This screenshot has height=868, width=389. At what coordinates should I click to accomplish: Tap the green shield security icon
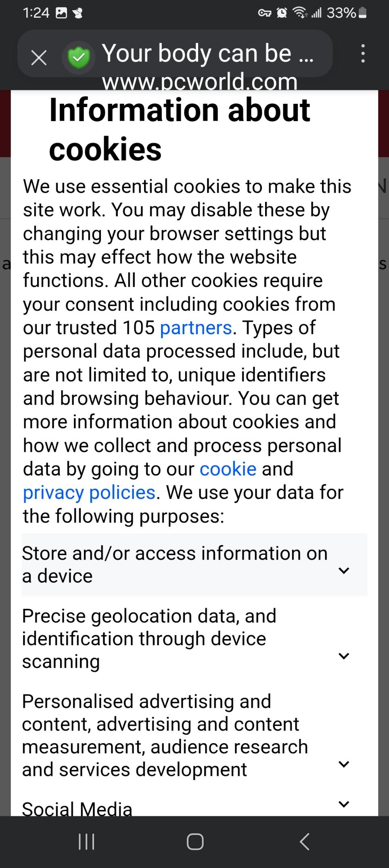pos(79,58)
